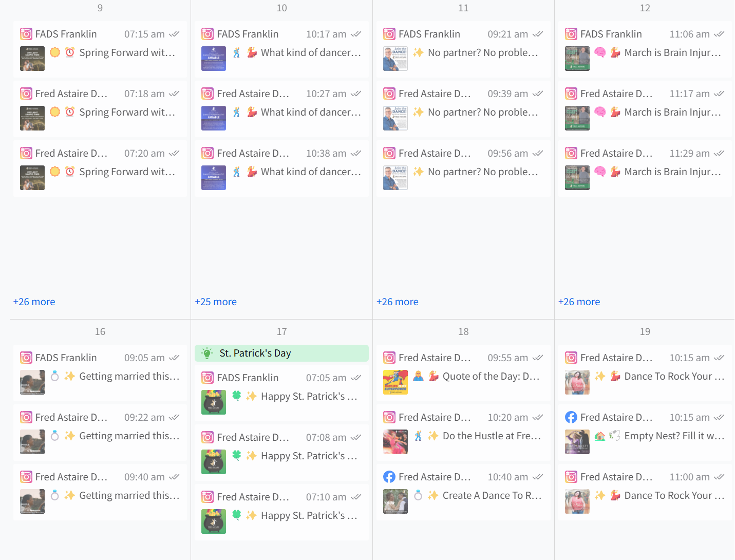Screen dimensions: 735x560
Task: Click sent checkmark icon on 11:29 am post
Action: click(719, 154)
